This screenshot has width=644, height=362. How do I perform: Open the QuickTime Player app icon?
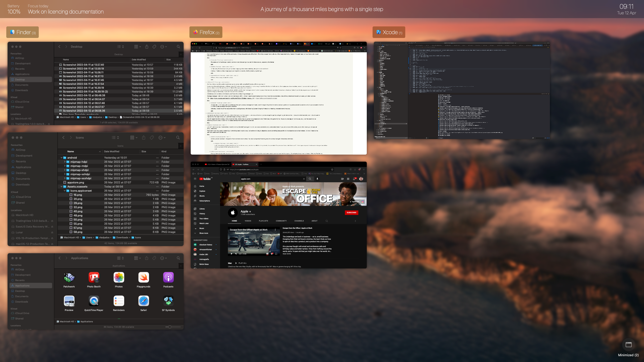click(94, 301)
